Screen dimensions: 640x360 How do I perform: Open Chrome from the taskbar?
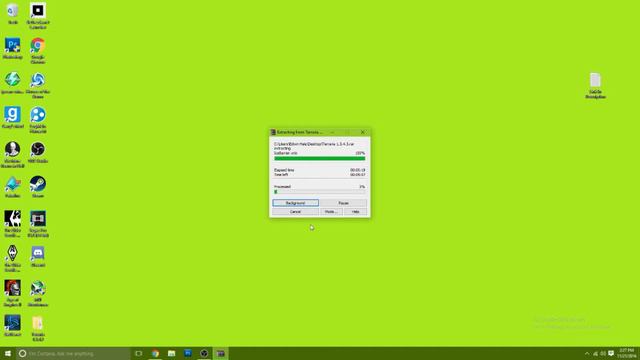click(x=155, y=353)
